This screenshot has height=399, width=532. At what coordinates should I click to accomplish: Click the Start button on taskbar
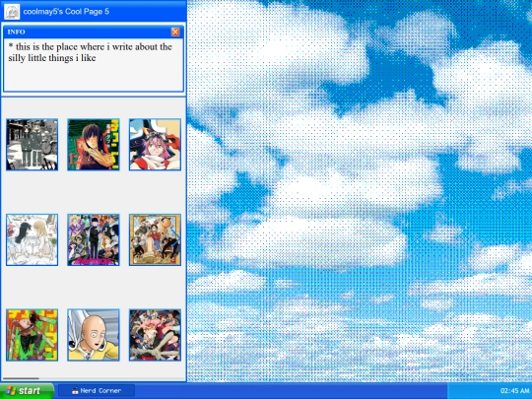click(x=27, y=391)
